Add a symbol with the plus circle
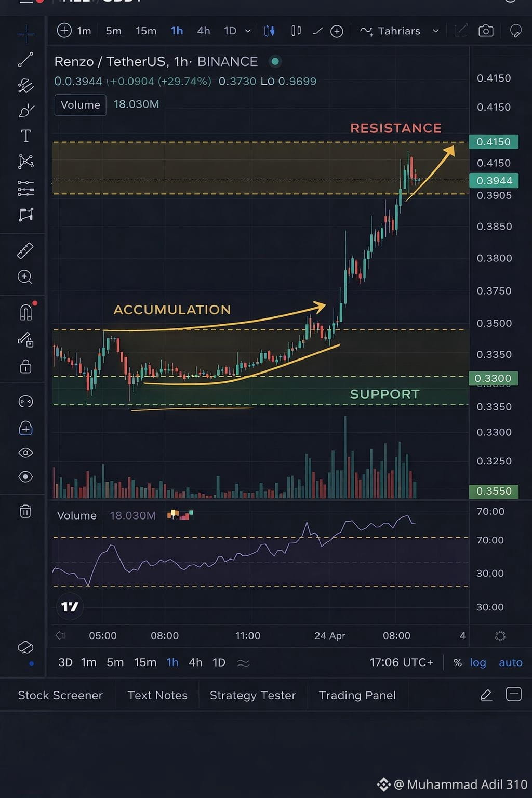This screenshot has width=532, height=798. click(x=64, y=31)
